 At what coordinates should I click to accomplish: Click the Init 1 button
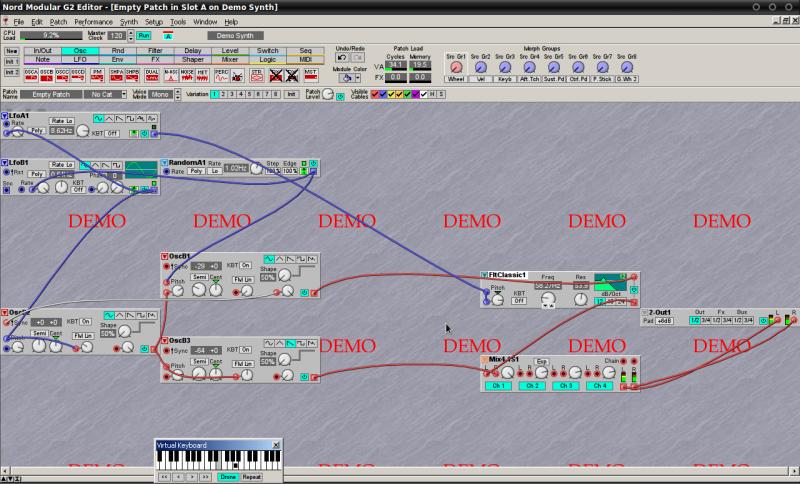[x=11, y=62]
